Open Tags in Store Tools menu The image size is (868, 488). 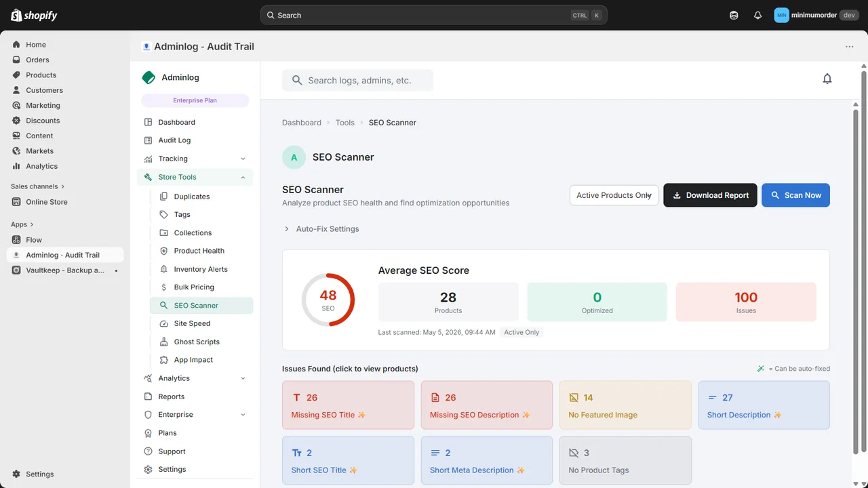click(x=201, y=214)
